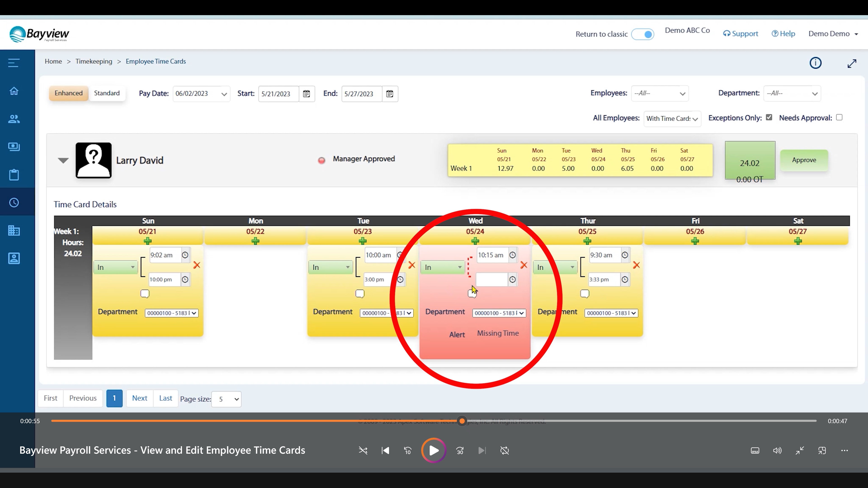Delete Sunday punch with red X
868x488 pixels.
click(197, 265)
